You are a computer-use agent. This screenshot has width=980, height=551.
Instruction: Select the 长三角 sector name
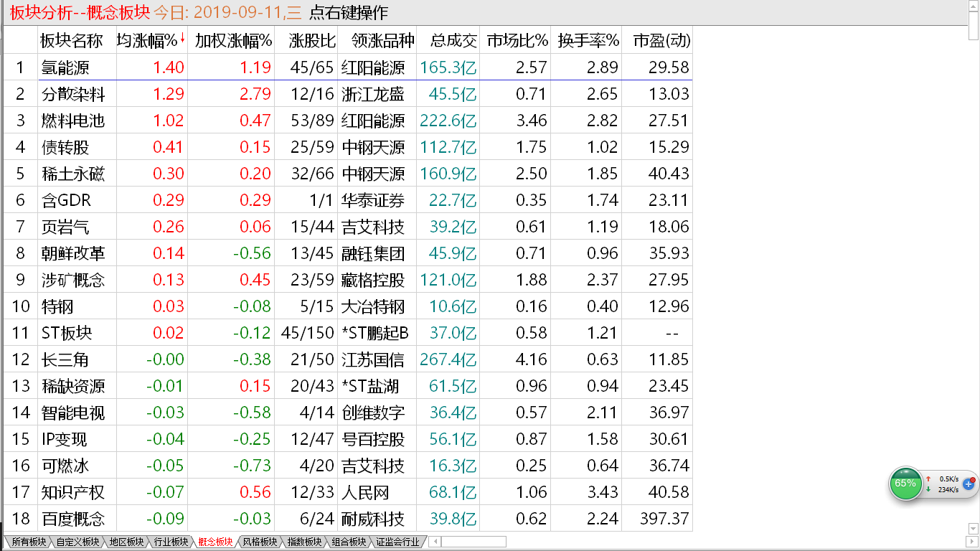pyautogui.click(x=65, y=359)
